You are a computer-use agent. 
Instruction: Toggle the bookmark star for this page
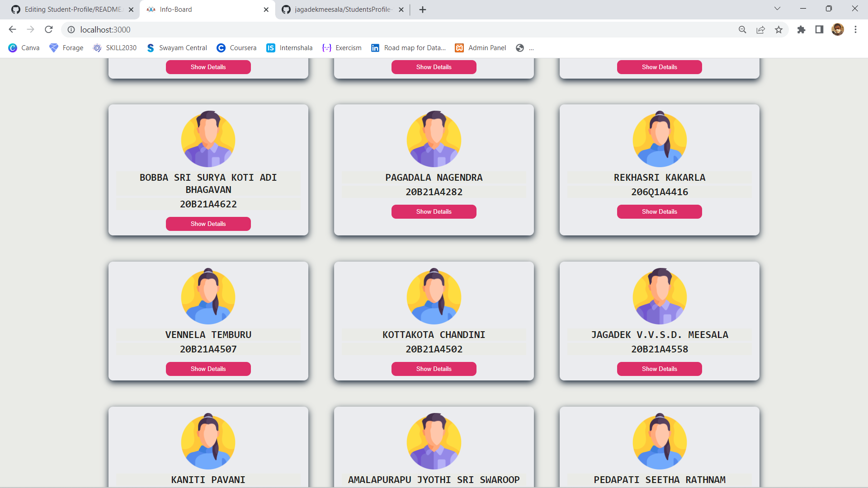(779, 29)
